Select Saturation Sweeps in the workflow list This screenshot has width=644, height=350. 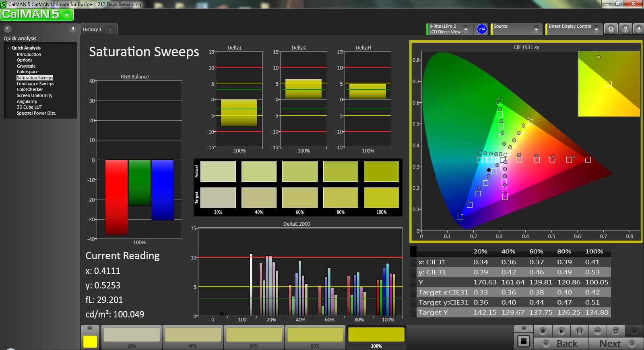(35, 78)
